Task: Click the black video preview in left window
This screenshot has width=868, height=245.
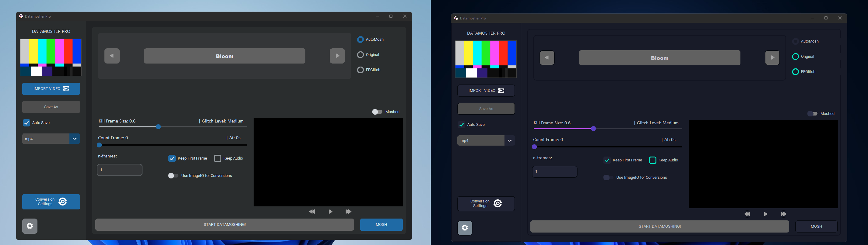Action: pyautogui.click(x=328, y=162)
